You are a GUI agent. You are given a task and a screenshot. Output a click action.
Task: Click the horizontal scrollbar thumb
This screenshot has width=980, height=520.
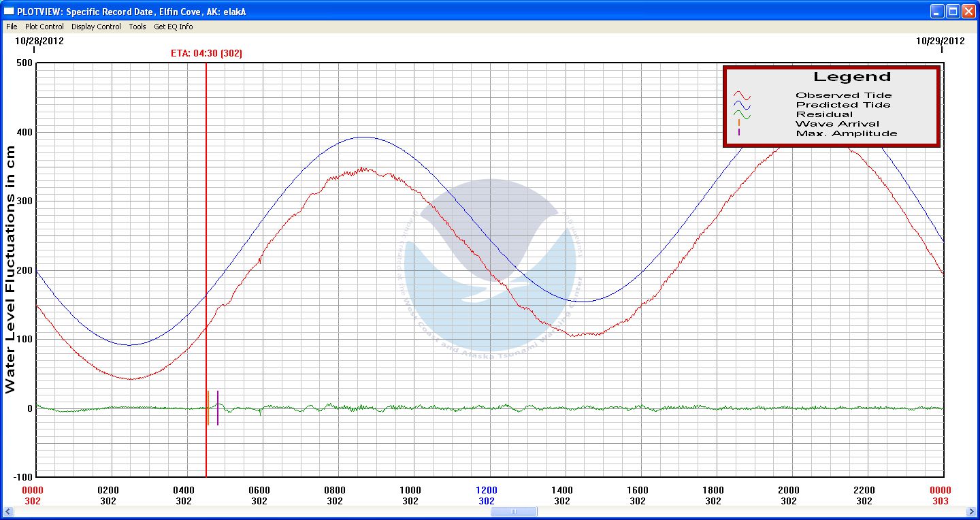513,512
